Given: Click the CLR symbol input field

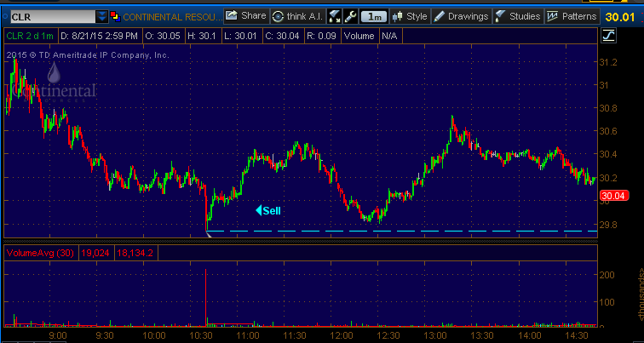Looking at the screenshot, I should pyautogui.click(x=51, y=15).
